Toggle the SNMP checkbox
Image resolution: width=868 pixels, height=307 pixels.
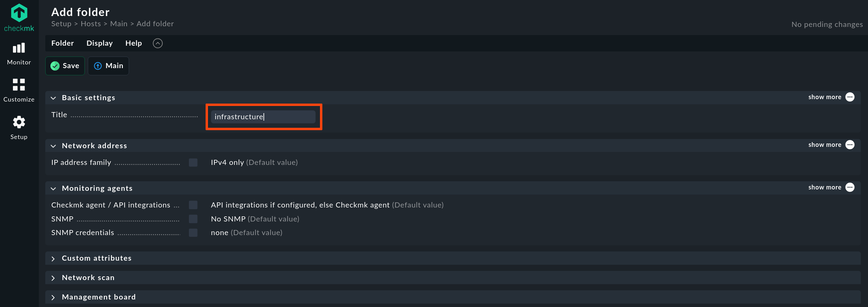pos(193,219)
